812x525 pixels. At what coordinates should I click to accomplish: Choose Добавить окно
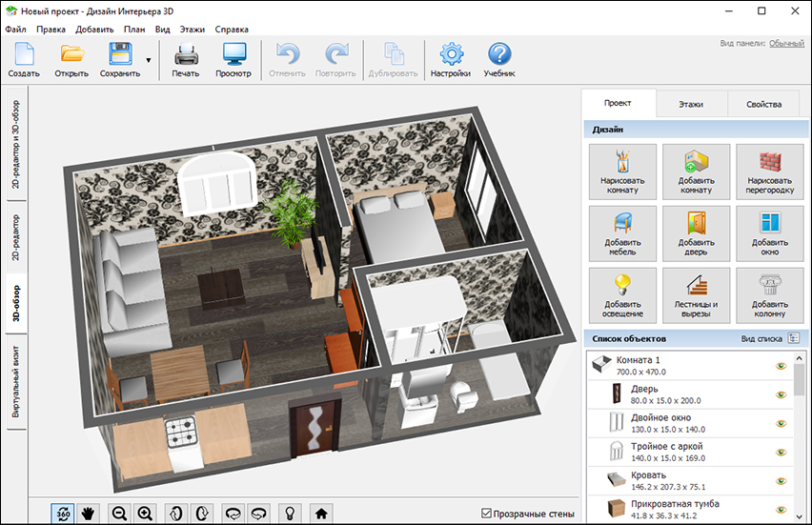769,233
